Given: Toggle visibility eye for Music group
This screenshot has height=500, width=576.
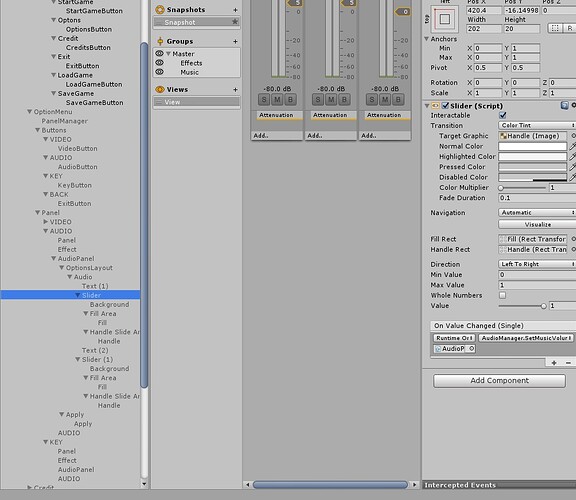Looking at the screenshot, I should (x=159, y=72).
